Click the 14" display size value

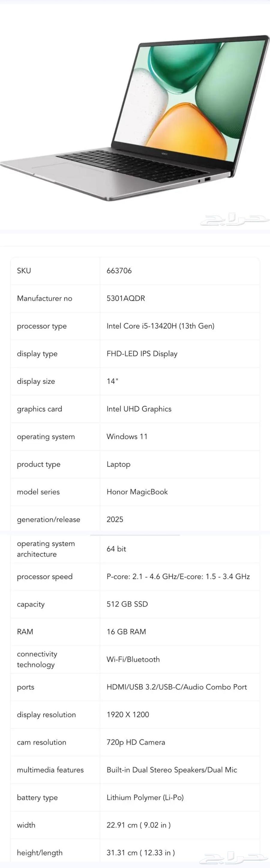[112, 381]
